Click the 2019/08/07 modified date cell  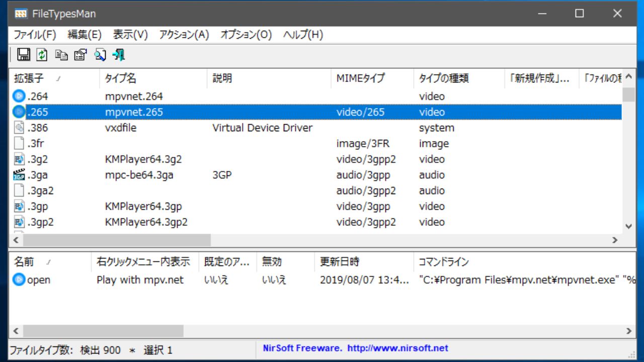(x=364, y=280)
